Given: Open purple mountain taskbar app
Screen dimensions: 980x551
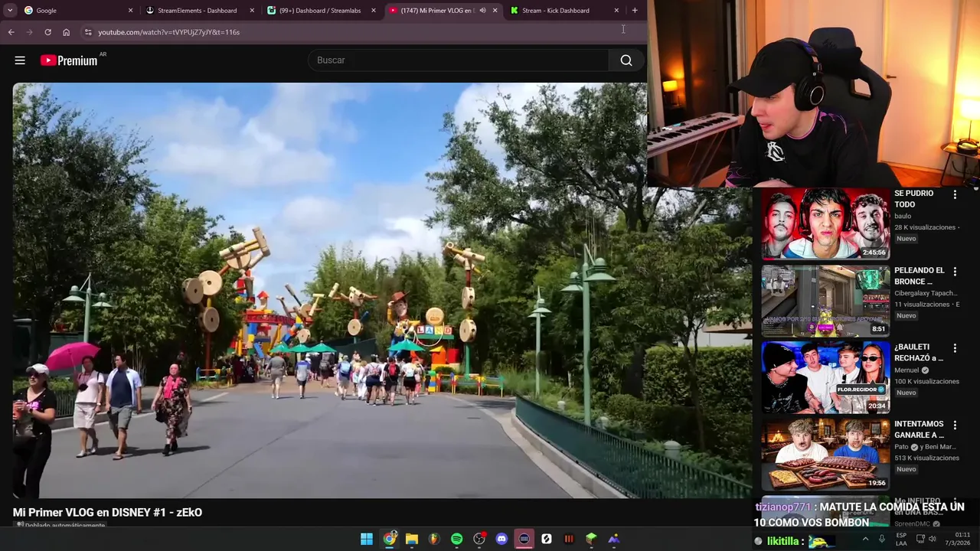Looking at the screenshot, I should 614,540.
